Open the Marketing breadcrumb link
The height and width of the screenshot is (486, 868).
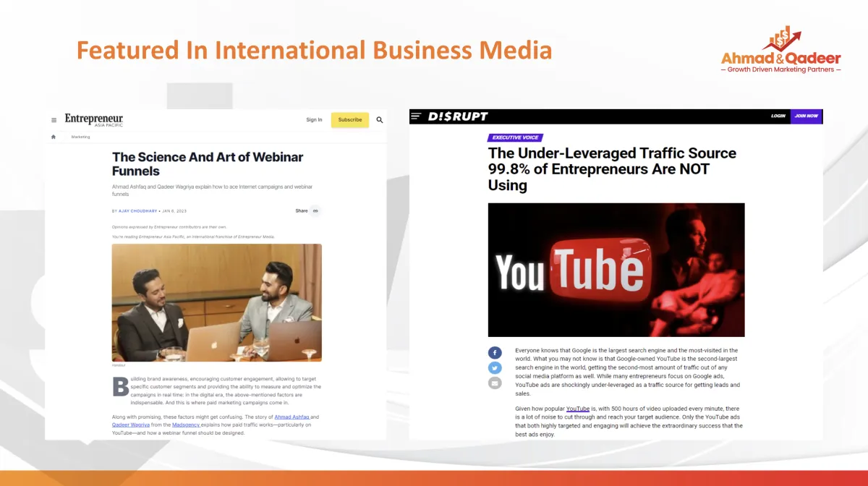pos(80,137)
